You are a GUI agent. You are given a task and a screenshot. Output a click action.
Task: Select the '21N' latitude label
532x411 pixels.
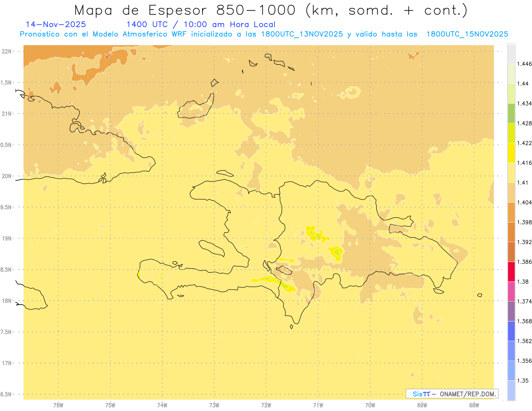coord(7,114)
